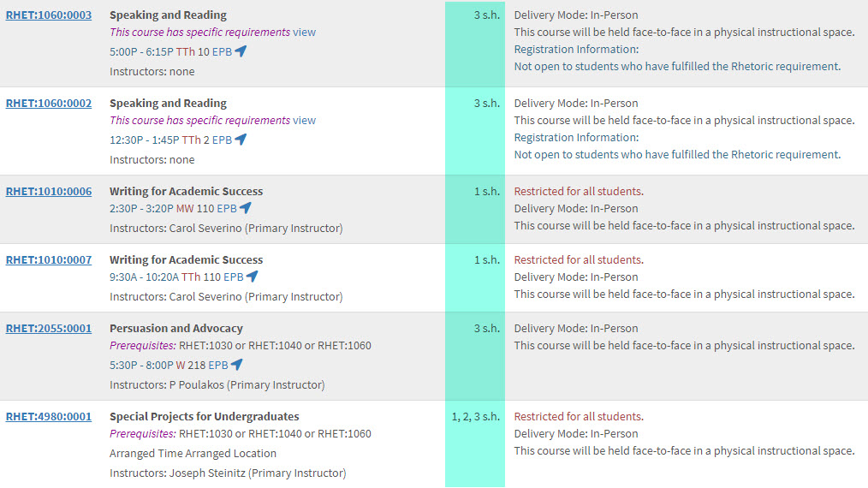
Task: Open course link RHET:2055:0001
Action: (49, 328)
